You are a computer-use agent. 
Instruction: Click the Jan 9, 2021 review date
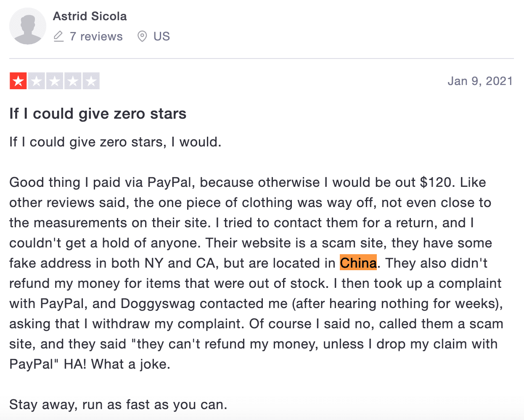click(x=480, y=81)
